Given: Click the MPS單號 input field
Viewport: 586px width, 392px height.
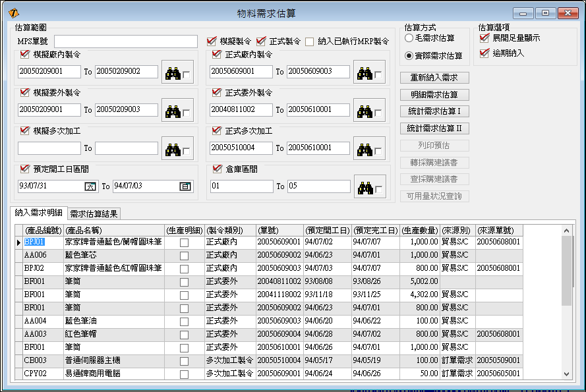Looking at the screenshot, I should point(126,42).
